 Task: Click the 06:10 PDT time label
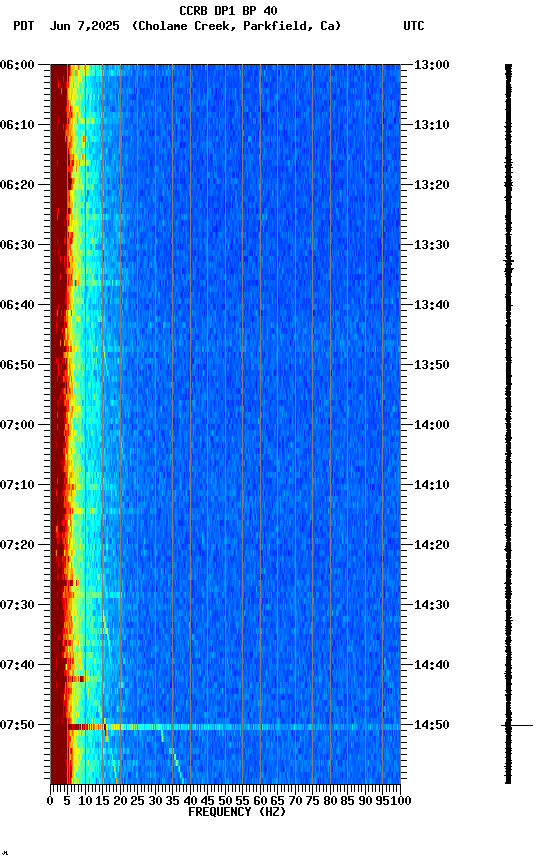coord(17,125)
